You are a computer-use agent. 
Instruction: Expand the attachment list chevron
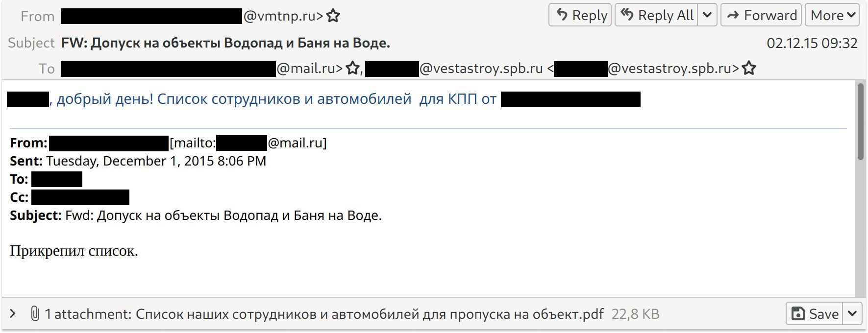(x=13, y=314)
